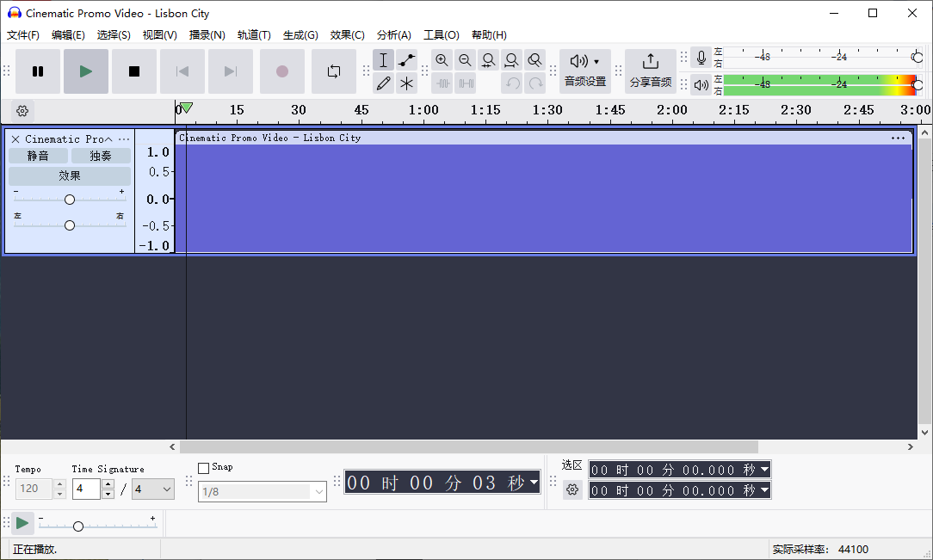Click the Fit project to width icon
933x560 pixels.
pos(511,59)
